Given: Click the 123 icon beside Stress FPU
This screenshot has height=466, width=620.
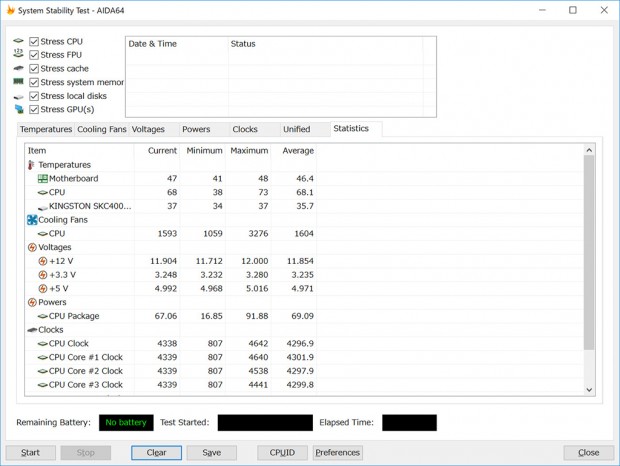Looking at the screenshot, I should 18,53.
